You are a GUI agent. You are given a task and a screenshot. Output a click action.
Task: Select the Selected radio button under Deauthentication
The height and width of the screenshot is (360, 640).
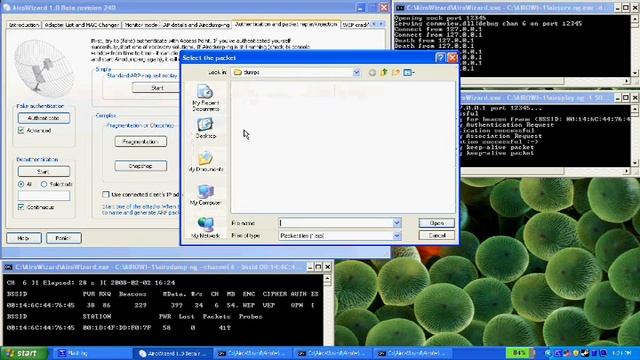(44, 184)
